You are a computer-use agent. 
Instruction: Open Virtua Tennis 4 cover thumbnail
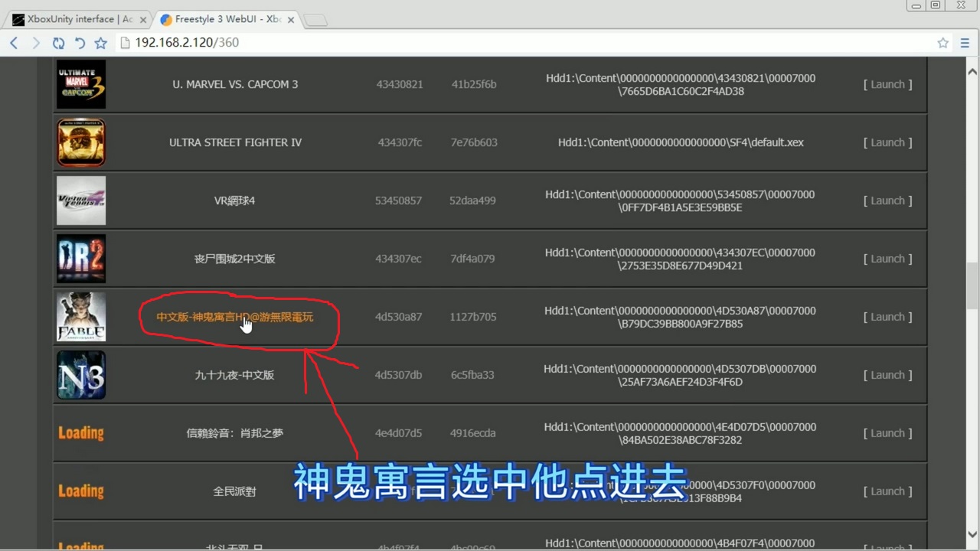coord(81,201)
